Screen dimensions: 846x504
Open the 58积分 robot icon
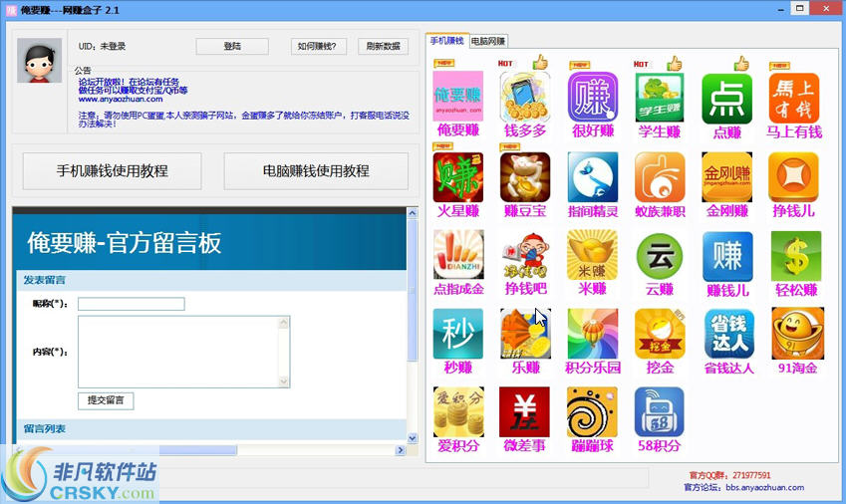[x=660, y=411]
